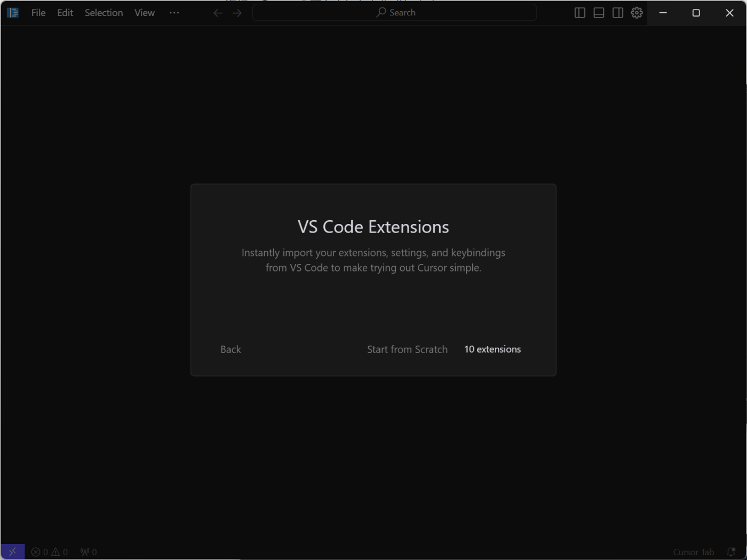Go forward with the right arrow

tap(237, 13)
